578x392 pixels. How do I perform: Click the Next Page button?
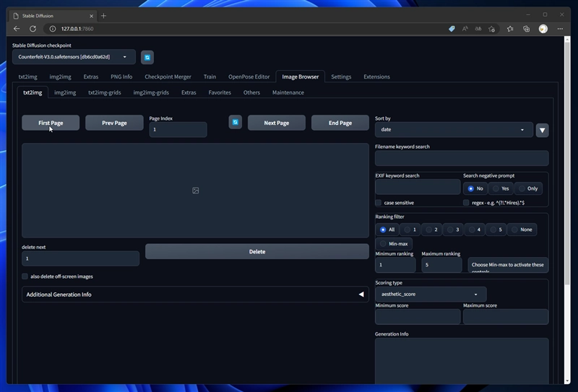pyautogui.click(x=277, y=123)
